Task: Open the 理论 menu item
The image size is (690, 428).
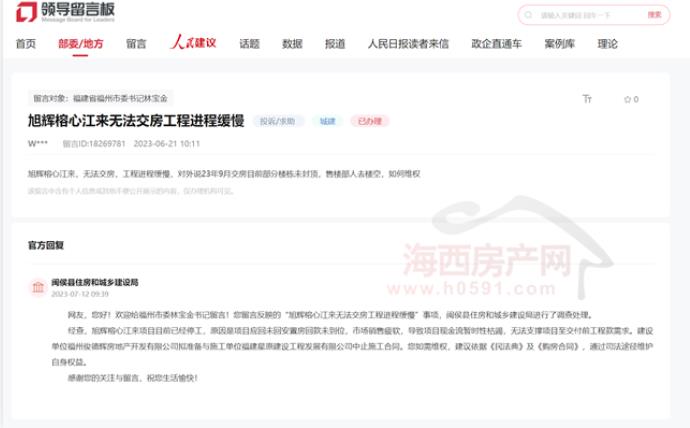Action: [607, 44]
